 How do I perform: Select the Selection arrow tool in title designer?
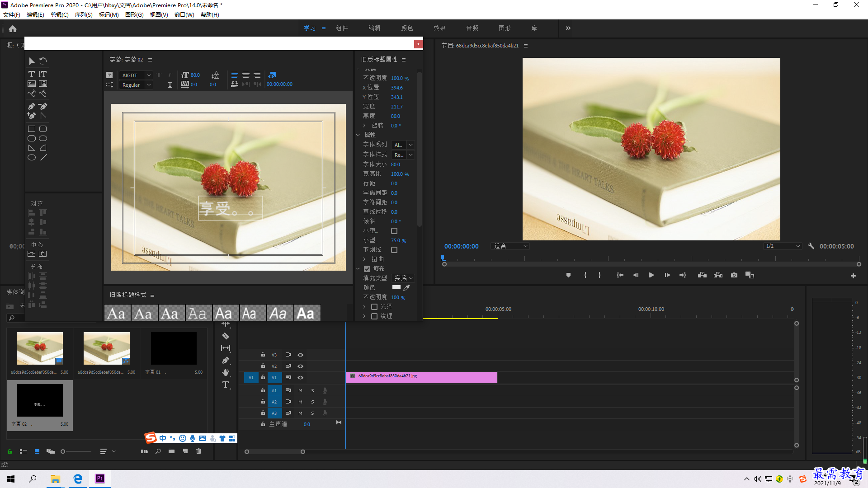pos(32,61)
